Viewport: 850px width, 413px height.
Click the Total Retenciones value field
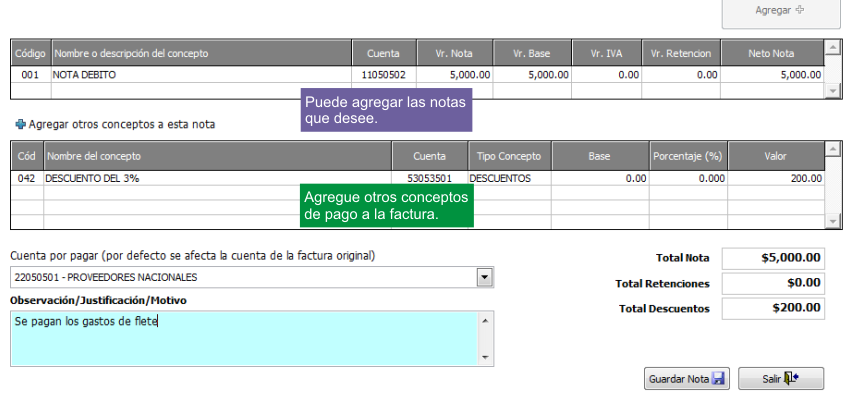(773, 283)
